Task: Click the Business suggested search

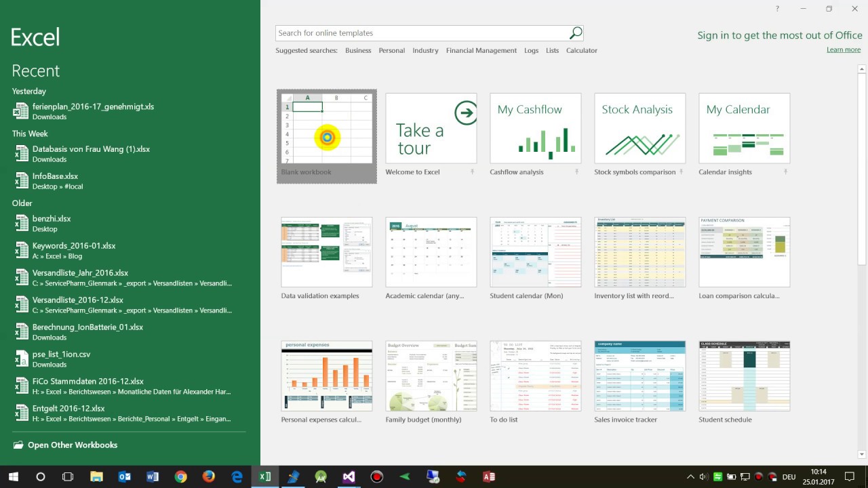Action: tap(358, 51)
